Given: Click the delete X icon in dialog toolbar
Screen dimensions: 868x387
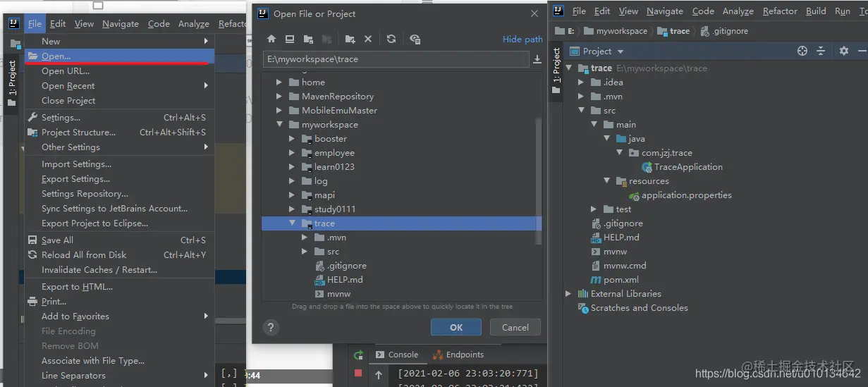Looking at the screenshot, I should [368, 39].
